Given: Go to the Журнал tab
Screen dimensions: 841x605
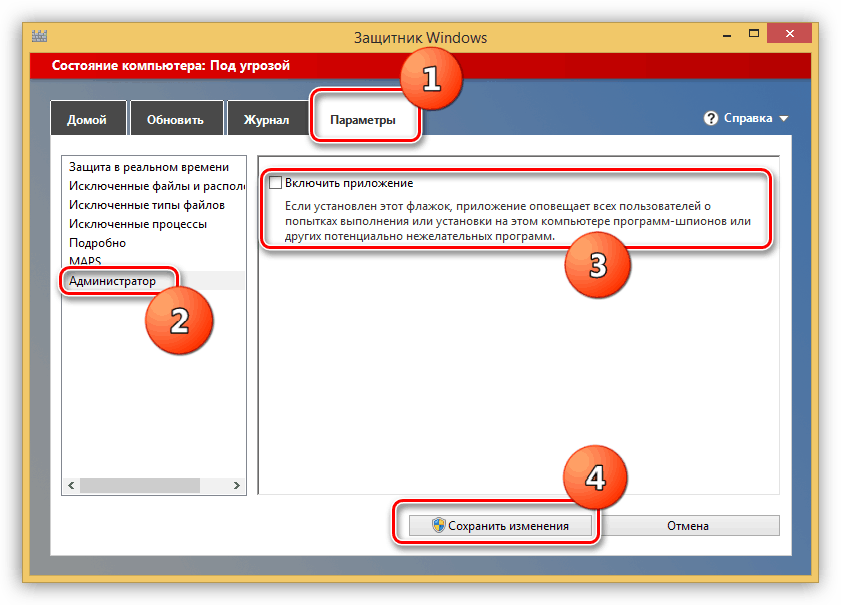Looking at the screenshot, I should coord(266,119).
